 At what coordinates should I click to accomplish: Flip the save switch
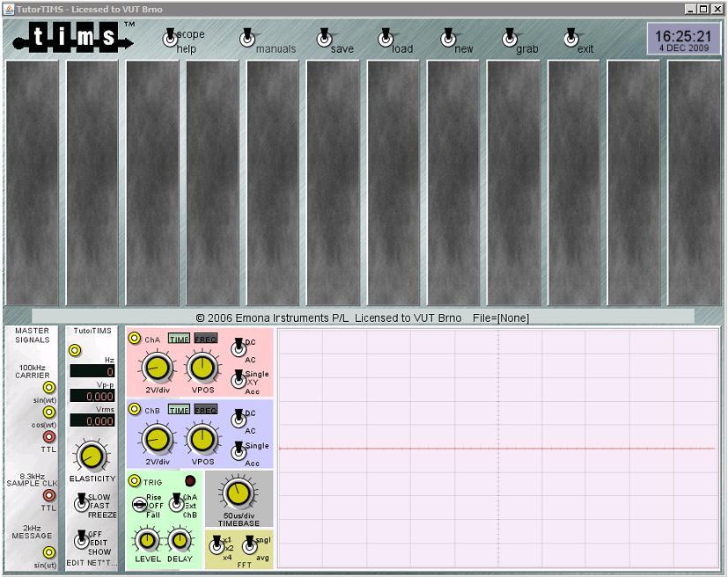pos(324,38)
